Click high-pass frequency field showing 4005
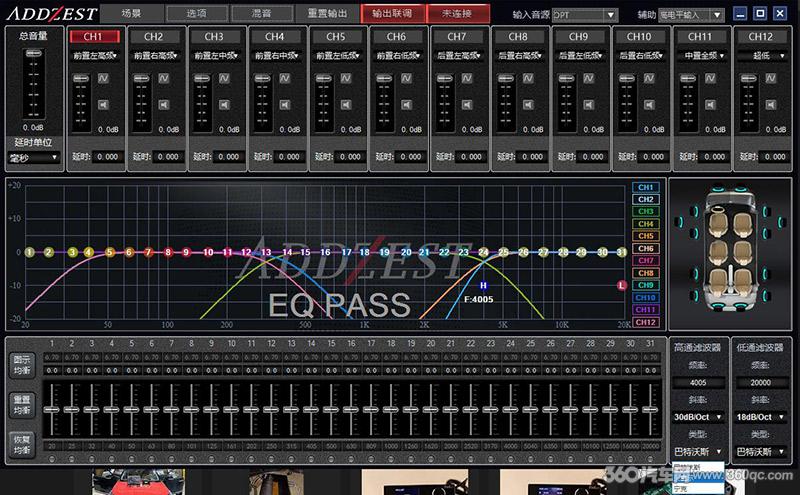Image resolution: width=800 pixels, height=495 pixels. [x=698, y=382]
